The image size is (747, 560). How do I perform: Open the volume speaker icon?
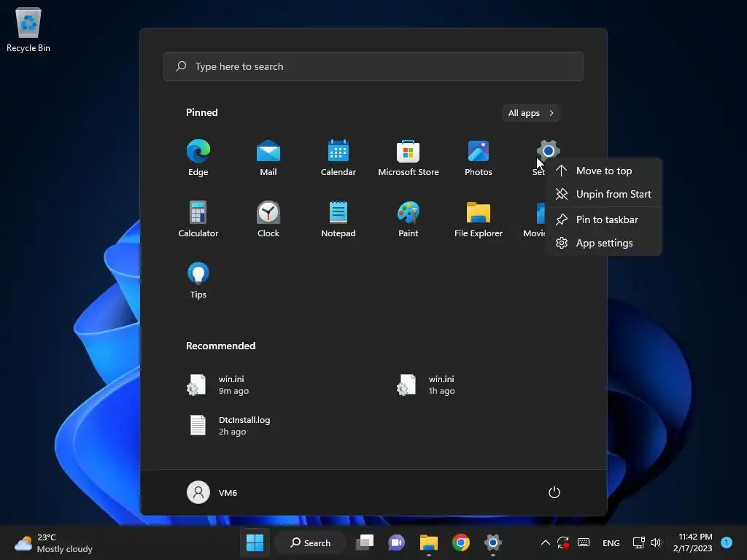coord(656,542)
